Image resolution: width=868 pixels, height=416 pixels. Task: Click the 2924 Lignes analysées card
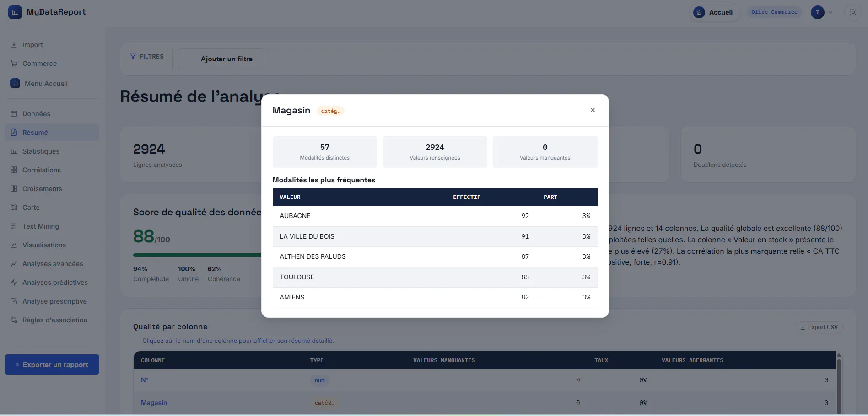click(x=191, y=155)
